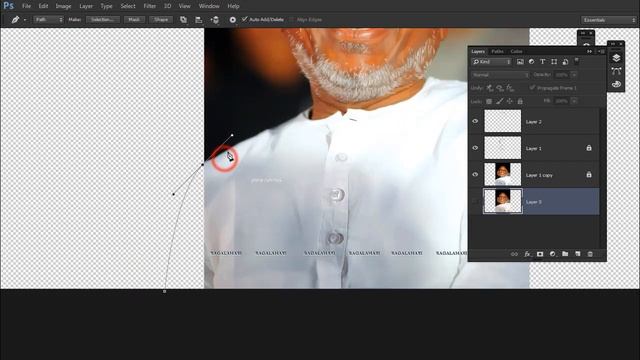
Task: Toggle the layer filtering switch
Action: point(577,61)
